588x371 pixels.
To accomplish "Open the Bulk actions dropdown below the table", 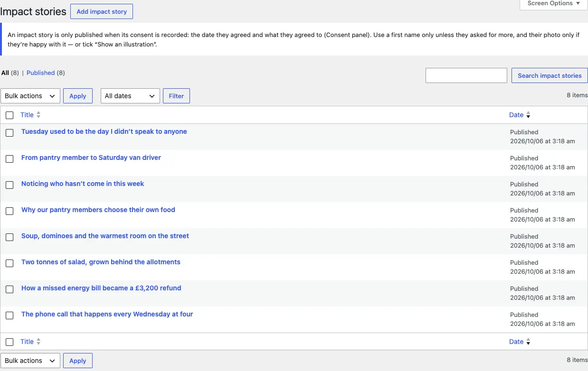I will pos(30,361).
